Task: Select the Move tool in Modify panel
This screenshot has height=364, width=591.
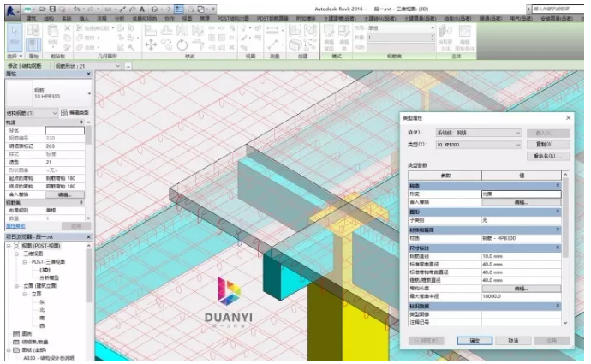Action: [x=151, y=45]
